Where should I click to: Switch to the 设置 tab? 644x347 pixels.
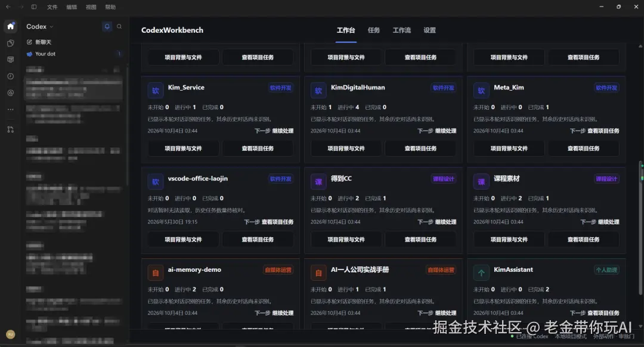point(429,30)
